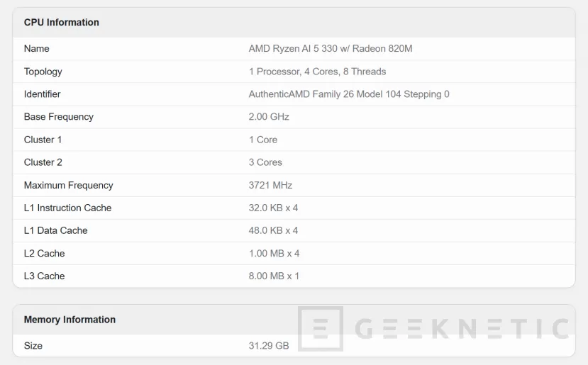Screen dimensions: 588x365
Task: Click the 'Cluster 2' label
Action: click(x=43, y=162)
